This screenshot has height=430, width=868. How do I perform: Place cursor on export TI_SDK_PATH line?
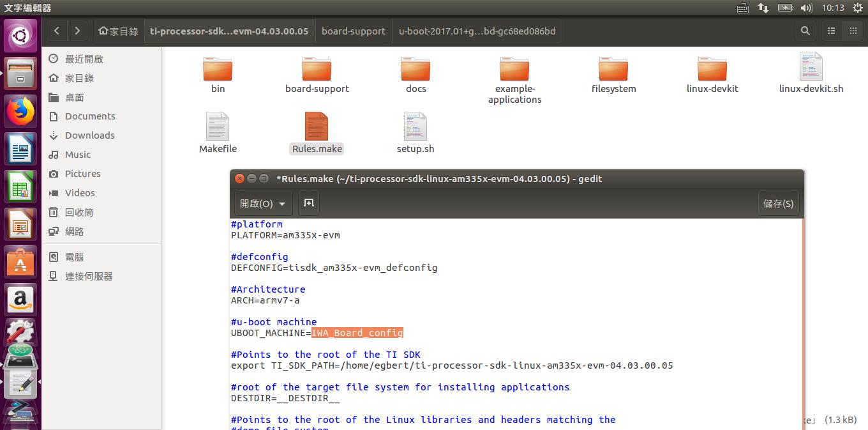[452, 365]
